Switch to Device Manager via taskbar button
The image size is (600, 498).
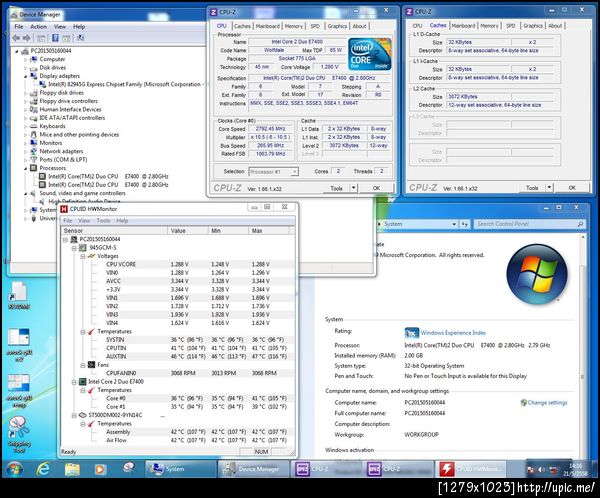click(x=253, y=469)
